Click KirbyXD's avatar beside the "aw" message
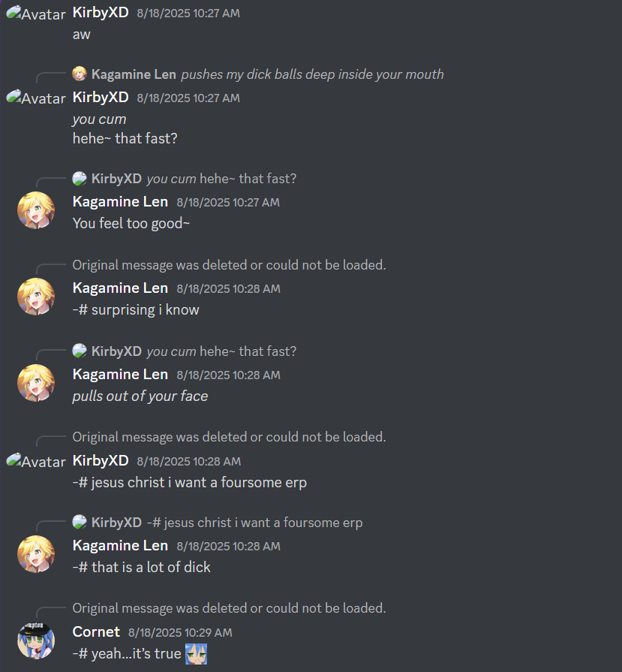 (x=36, y=14)
